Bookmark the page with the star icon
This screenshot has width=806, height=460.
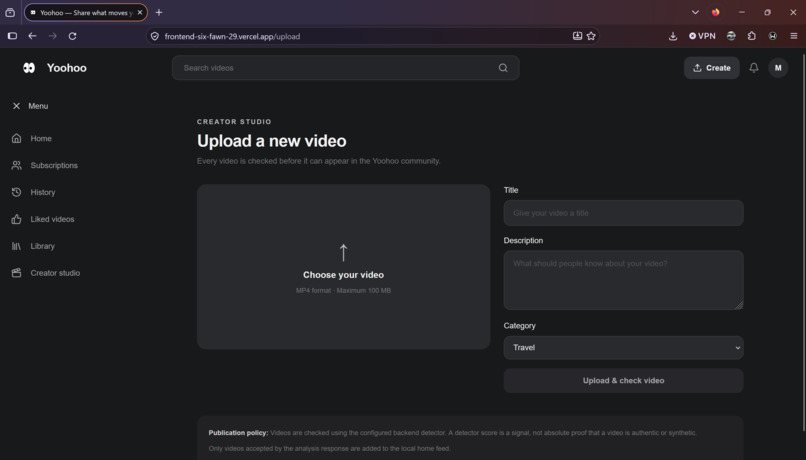click(591, 36)
